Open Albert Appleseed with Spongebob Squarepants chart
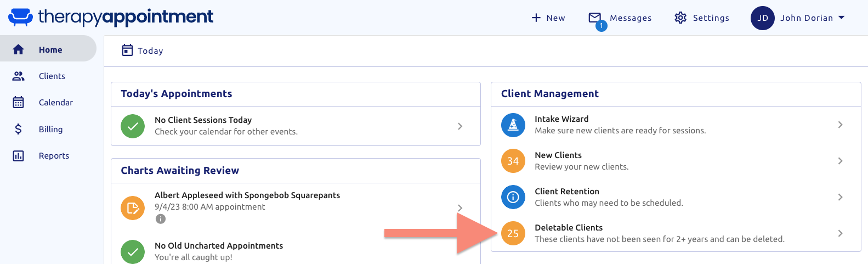Viewport: 868px width, 264px height. (247, 195)
